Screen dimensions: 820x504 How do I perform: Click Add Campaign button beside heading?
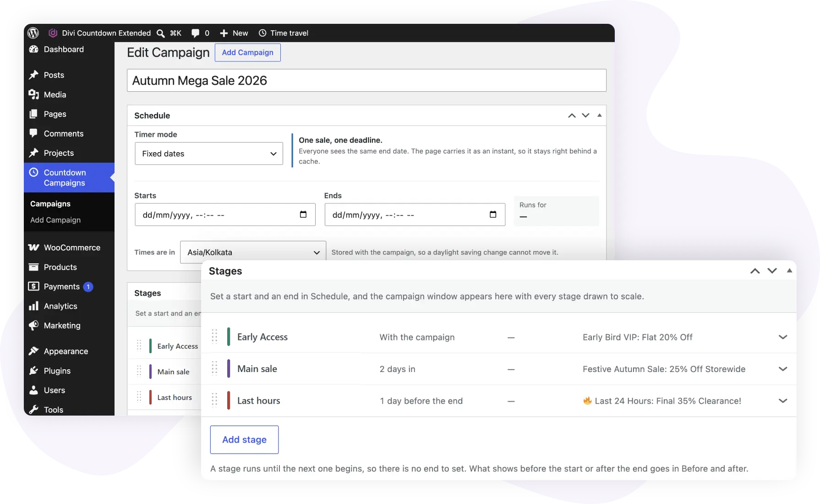click(247, 52)
